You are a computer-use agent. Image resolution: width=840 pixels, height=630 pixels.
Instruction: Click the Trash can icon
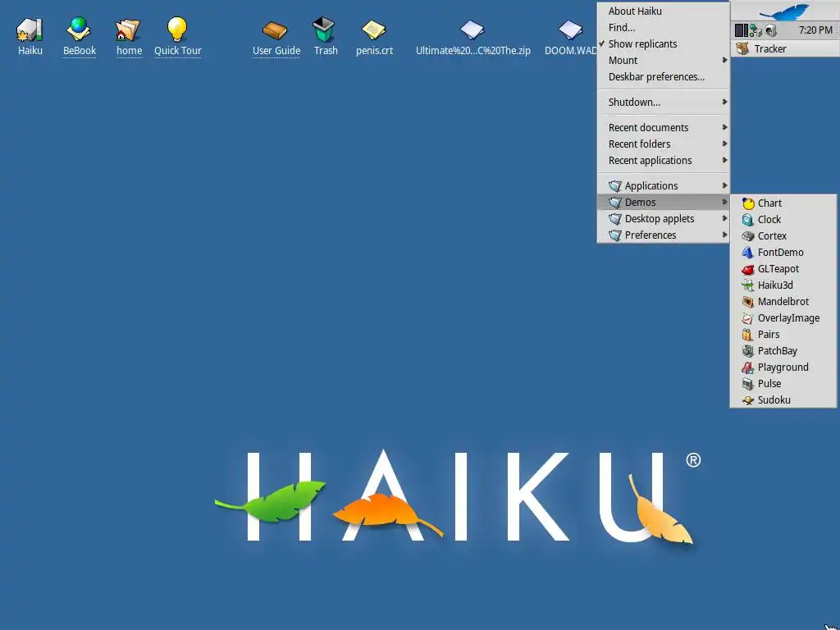pyautogui.click(x=323, y=30)
